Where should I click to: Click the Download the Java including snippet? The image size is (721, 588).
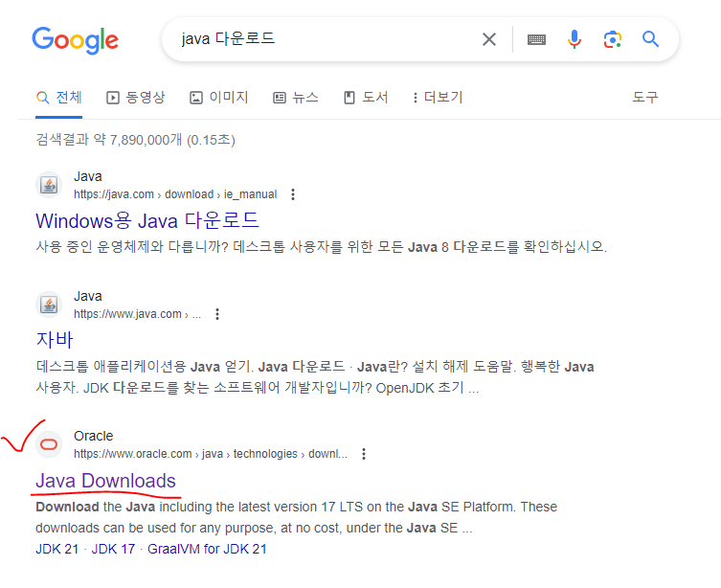[297, 517]
